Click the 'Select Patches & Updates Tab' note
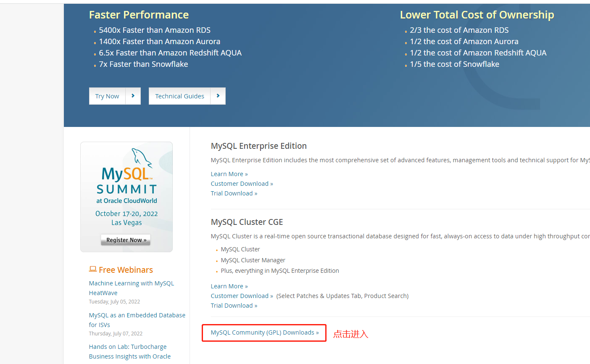 (x=342, y=296)
